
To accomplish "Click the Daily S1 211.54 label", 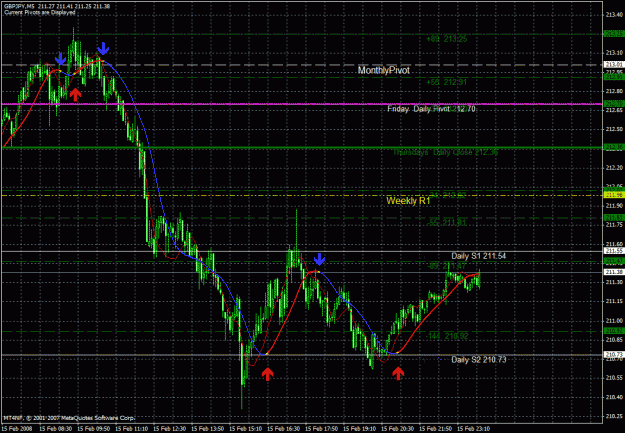I will (x=478, y=256).
